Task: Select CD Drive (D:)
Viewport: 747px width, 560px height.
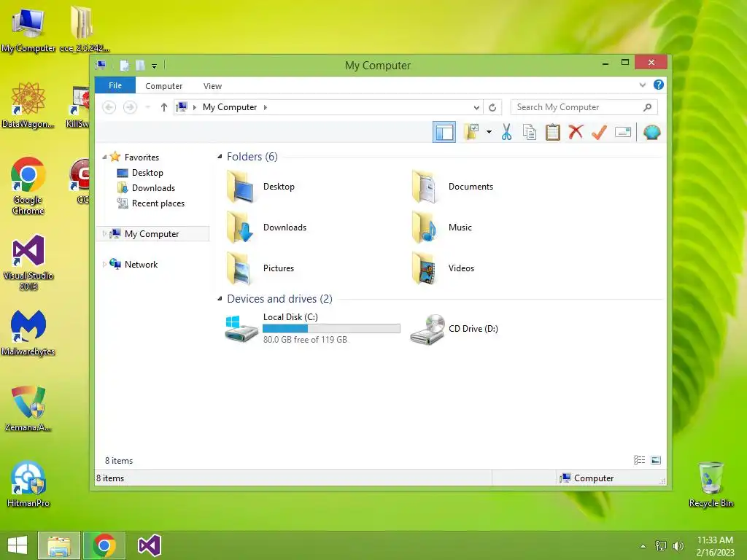Action: click(454, 329)
